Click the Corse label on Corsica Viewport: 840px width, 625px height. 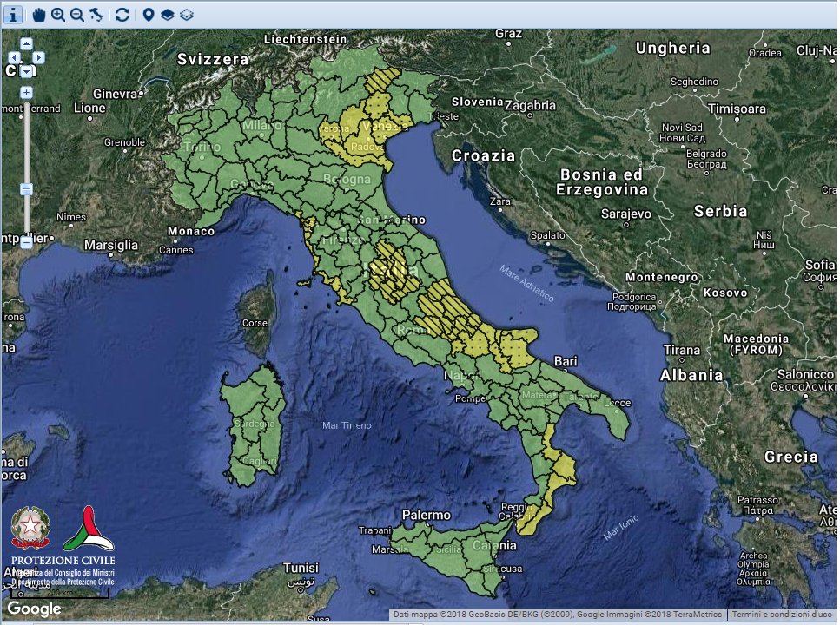click(255, 323)
